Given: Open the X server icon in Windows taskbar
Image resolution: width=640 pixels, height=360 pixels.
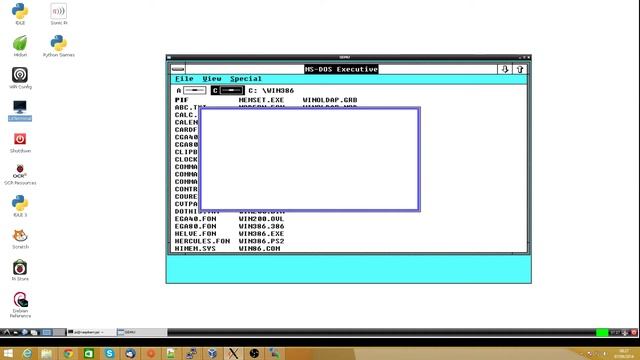Looking at the screenshot, I should 233,353.
